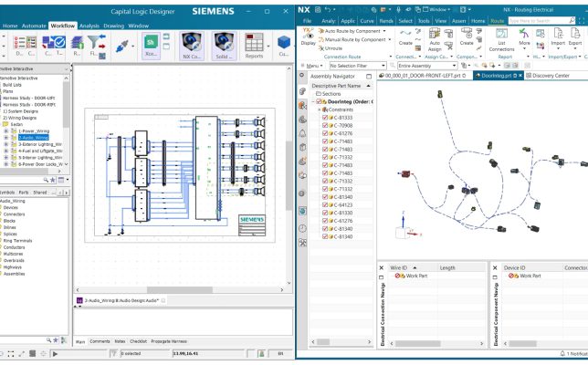
Task: Open No Selection Filter dropdown in NX
Action: pyautogui.click(x=358, y=66)
